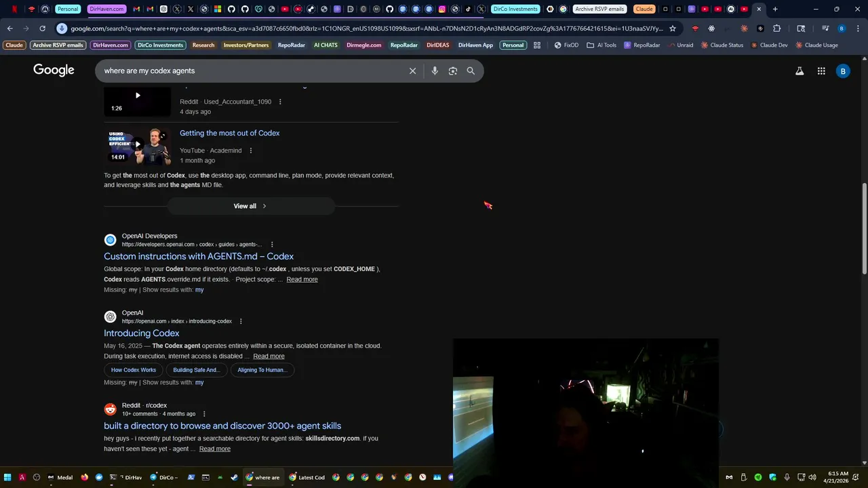Expand View all videos
This screenshot has height=488, width=868.
250,206
